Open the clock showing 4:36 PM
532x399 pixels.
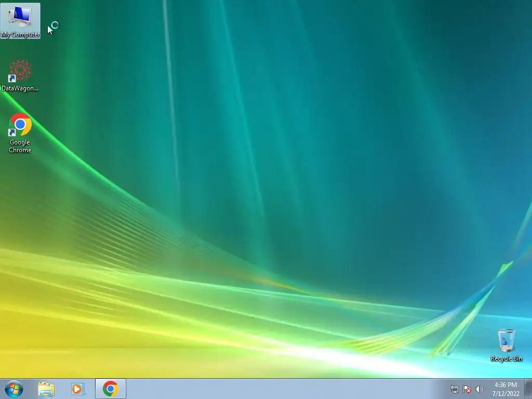506,389
